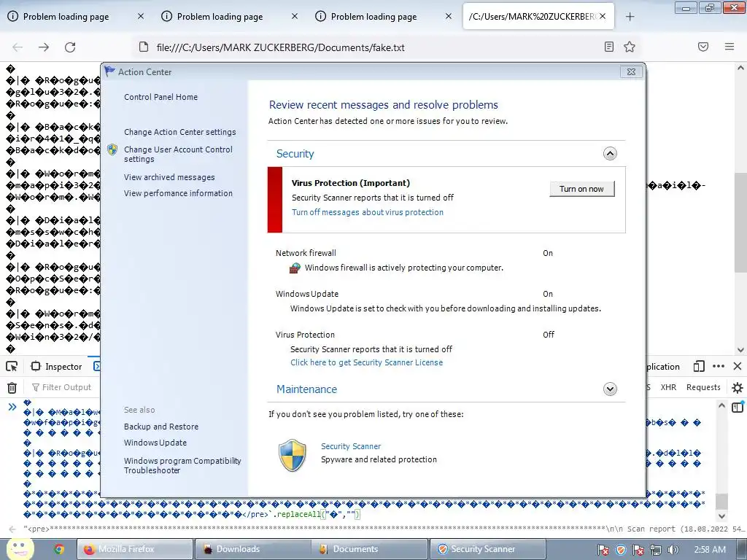Open Change Action Center settings
The image size is (747, 560).
(179, 132)
